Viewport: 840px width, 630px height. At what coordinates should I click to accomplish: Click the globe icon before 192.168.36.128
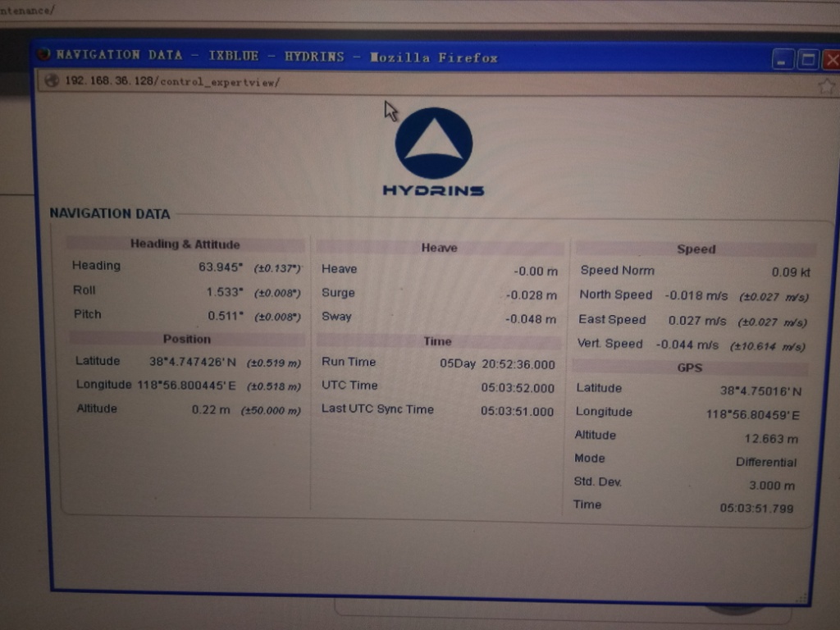tap(51, 81)
